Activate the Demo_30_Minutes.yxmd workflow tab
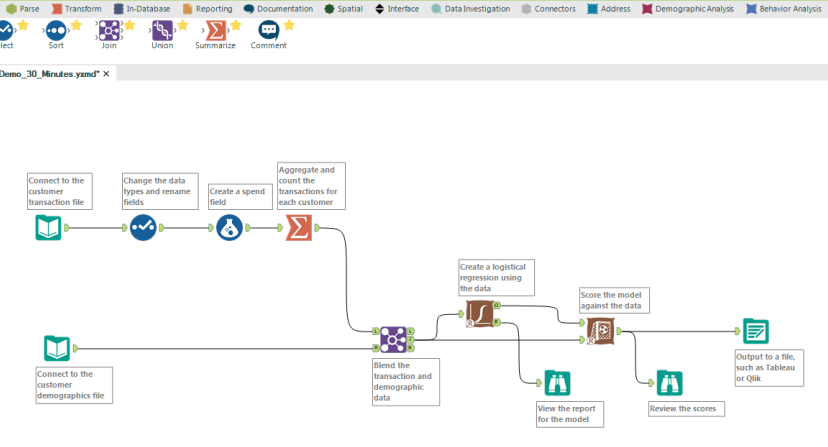Image resolution: width=828 pixels, height=447 pixels. coord(49,74)
